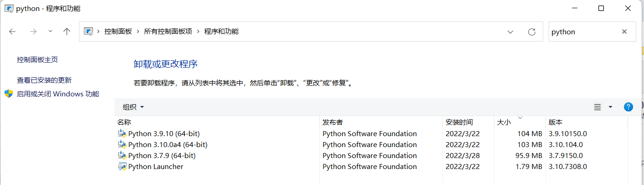644x185 pixels.
Task: Click the 1.79 MB size cell
Action: coord(528,167)
